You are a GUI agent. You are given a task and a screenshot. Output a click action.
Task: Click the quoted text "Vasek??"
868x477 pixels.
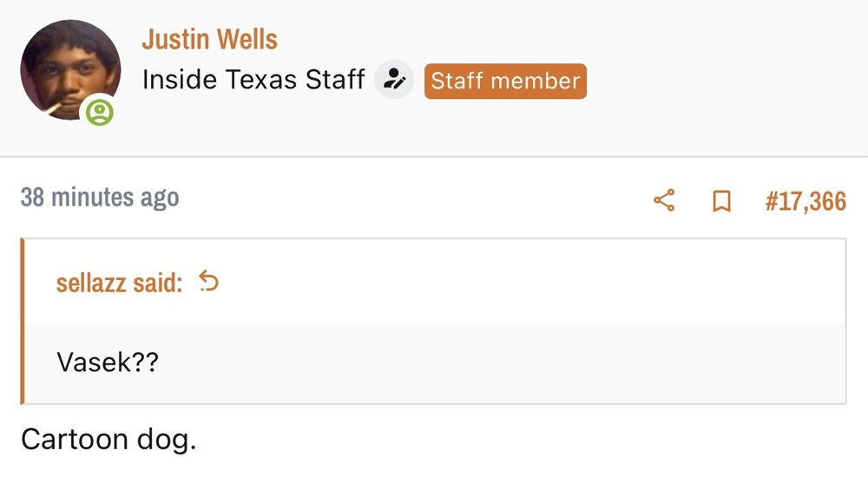[108, 363]
